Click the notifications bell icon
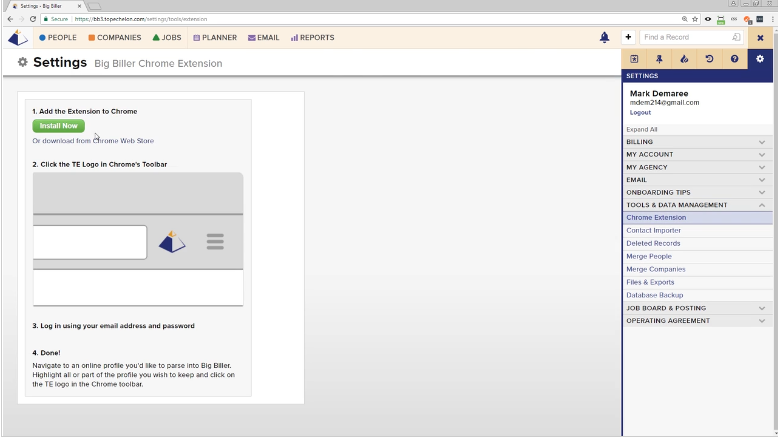 coord(604,38)
